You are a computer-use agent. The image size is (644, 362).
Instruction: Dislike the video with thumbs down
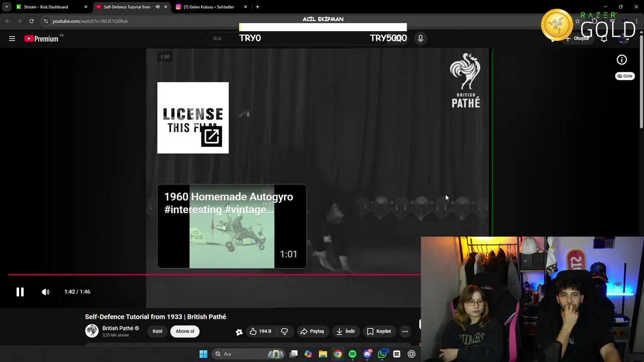[284, 331]
